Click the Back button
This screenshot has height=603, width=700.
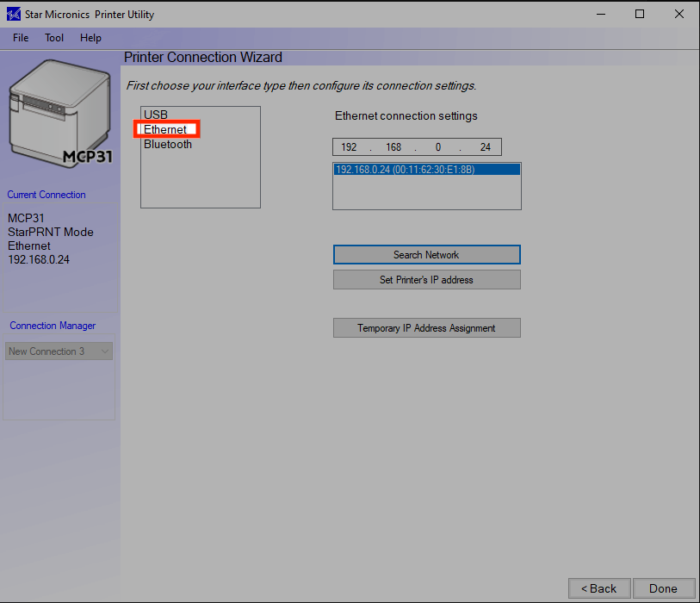tap(599, 588)
